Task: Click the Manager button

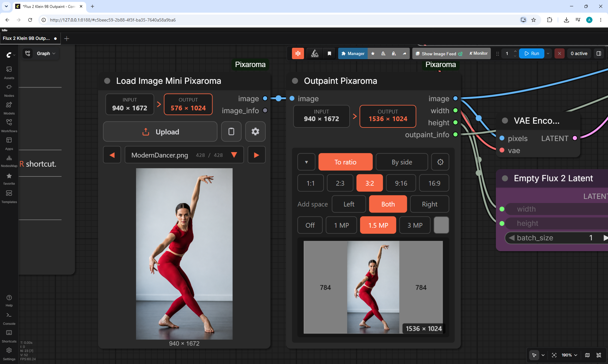Action: [x=353, y=53]
